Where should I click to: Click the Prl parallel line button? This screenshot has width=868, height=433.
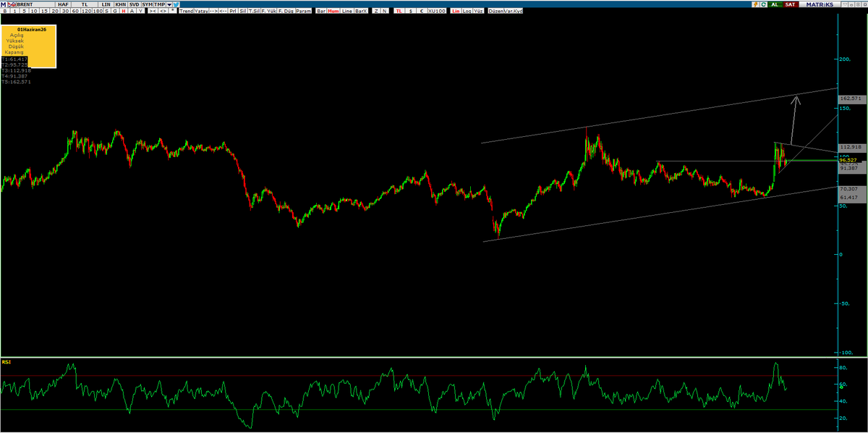point(233,11)
